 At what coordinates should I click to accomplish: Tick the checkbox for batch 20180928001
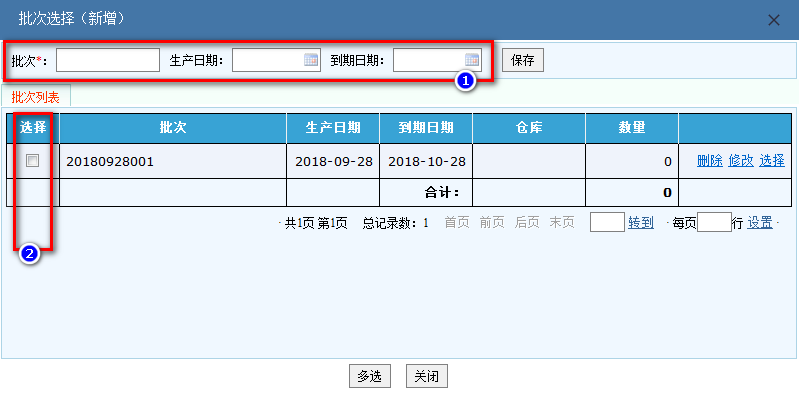coord(33,161)
